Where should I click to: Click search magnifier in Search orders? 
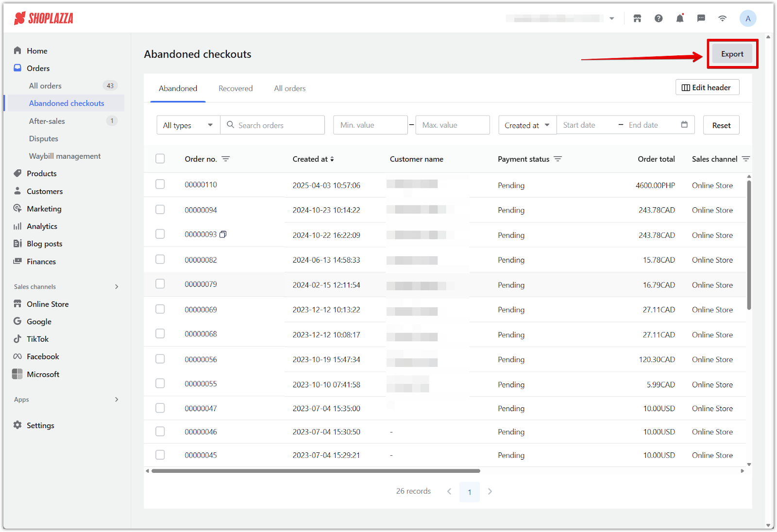coord(231,125)
